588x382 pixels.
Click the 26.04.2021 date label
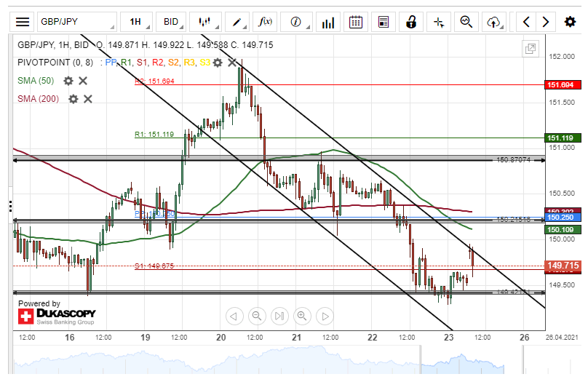[562, 338]
